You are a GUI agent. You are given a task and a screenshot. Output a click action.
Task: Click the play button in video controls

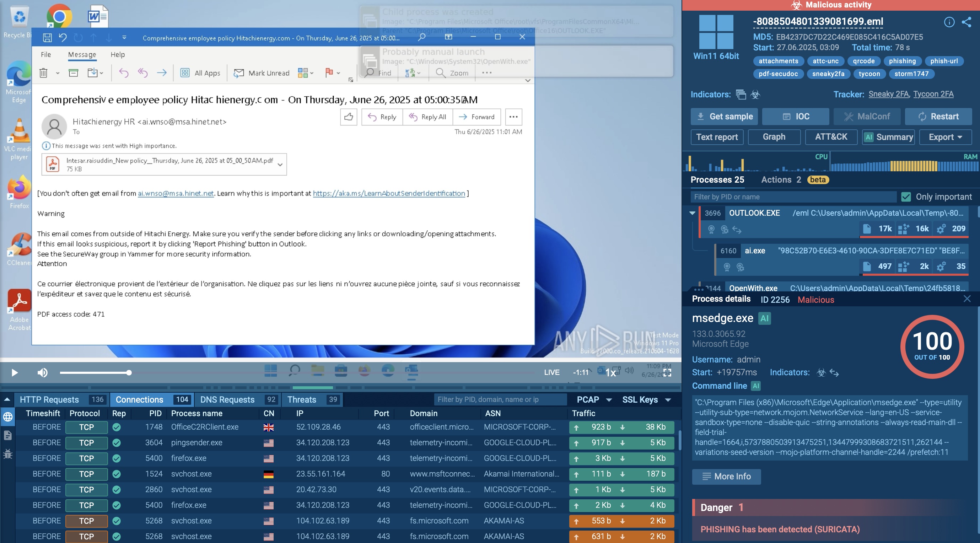coord(15,372)
